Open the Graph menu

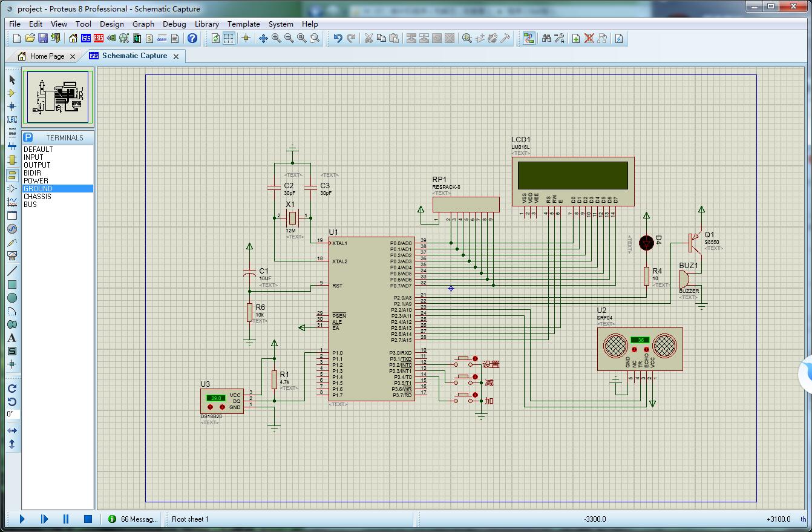[143, 24]
